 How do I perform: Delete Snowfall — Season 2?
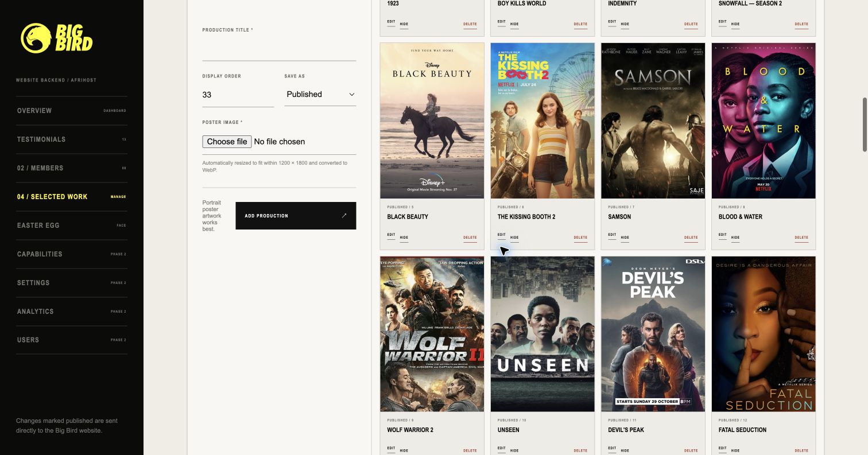point(801,24)
